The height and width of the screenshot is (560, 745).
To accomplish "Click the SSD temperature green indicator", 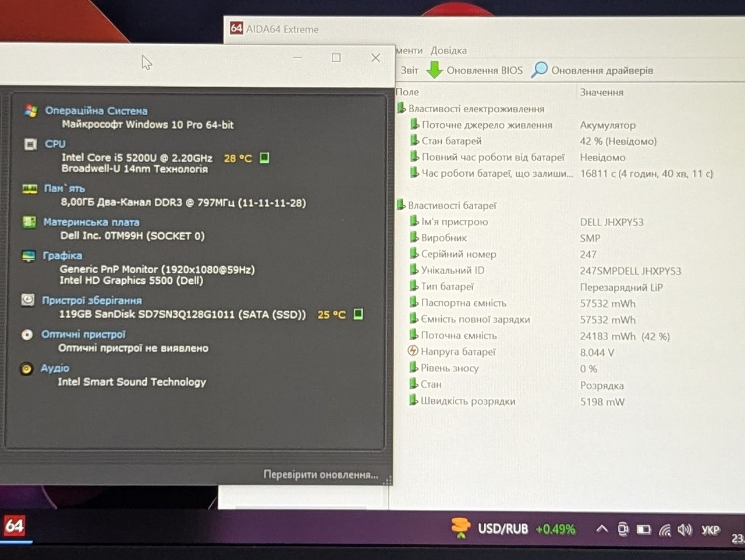I will point(359,314).
